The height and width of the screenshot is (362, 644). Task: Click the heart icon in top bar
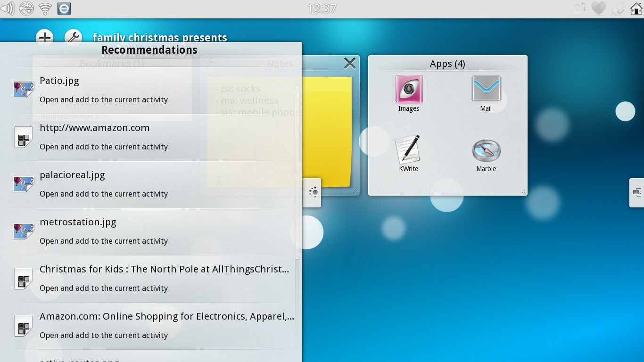pyautogui.click(x=599, y=8)
